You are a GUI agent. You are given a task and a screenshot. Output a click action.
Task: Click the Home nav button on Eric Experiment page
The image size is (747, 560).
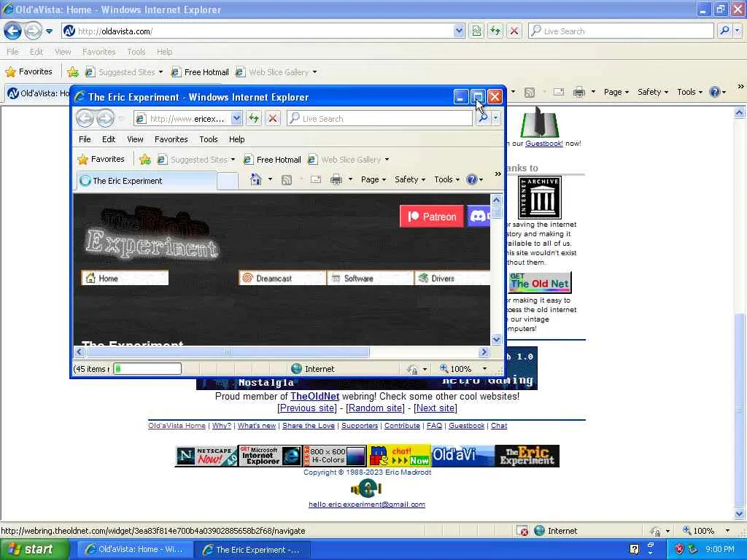click(x=125, y=278)
